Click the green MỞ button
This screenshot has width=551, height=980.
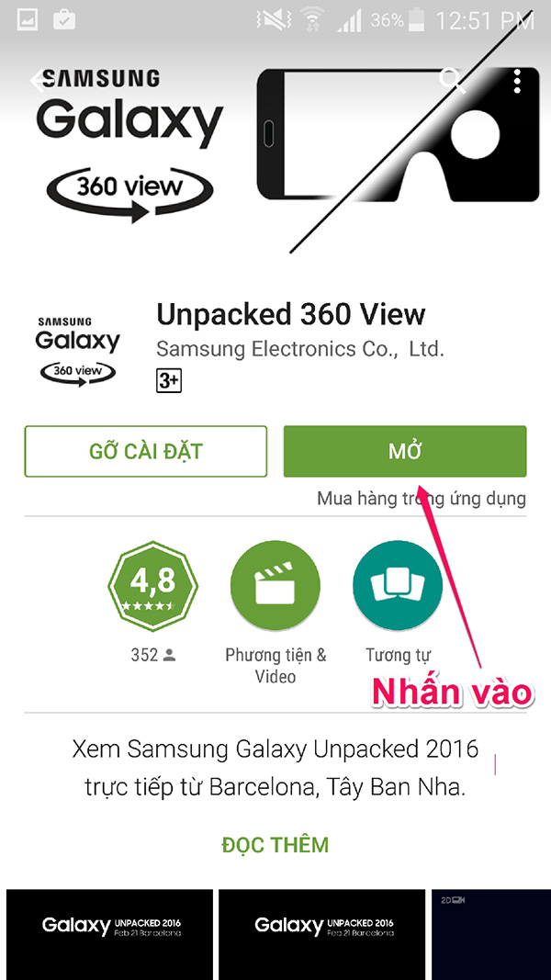click(405, 451)
